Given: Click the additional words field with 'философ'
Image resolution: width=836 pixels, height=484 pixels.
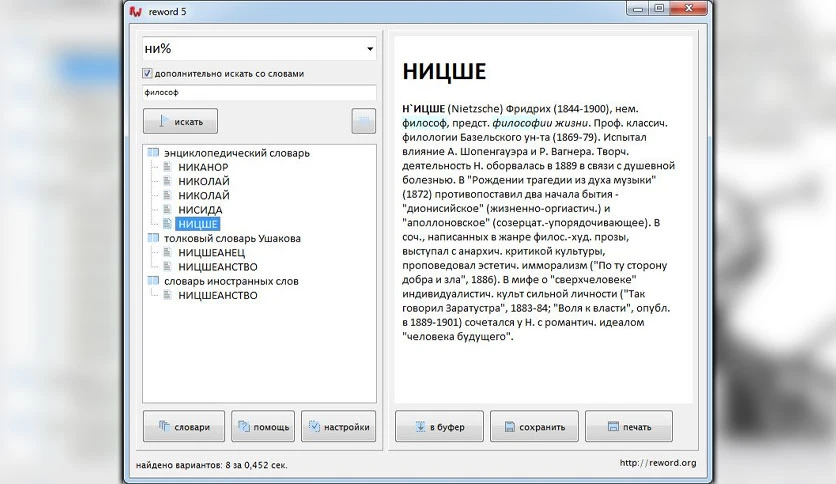Looking at the screenshot, I should coord(259,93).
